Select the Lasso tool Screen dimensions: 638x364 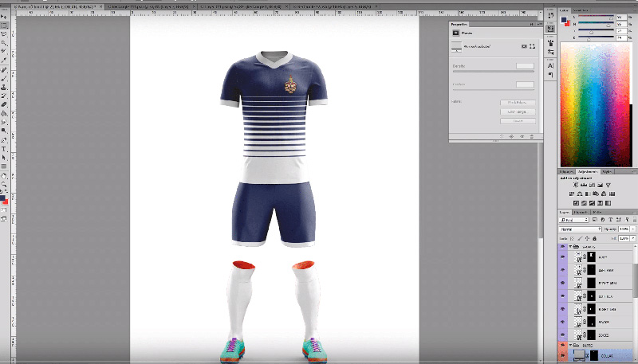pyautogui.click(x=5, y=33)
